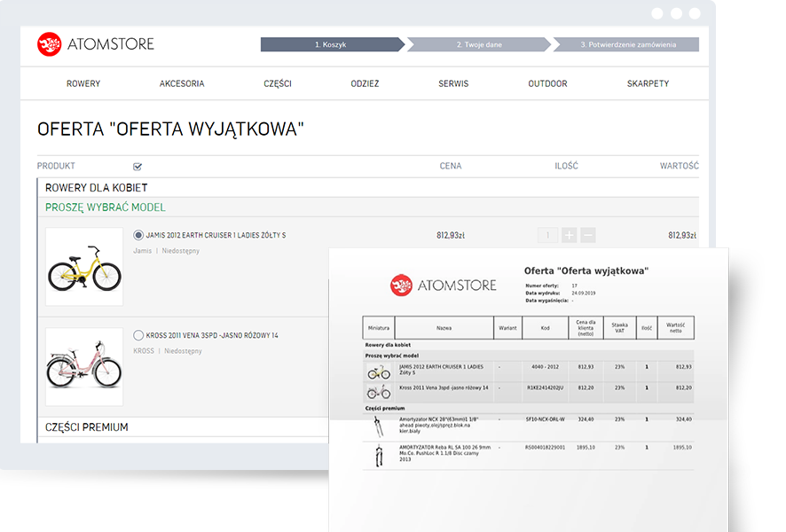Go to checkout step 1. Koszyk
Image resolution: width=786 pixels, height=532 pixels.
coord(330,44)
